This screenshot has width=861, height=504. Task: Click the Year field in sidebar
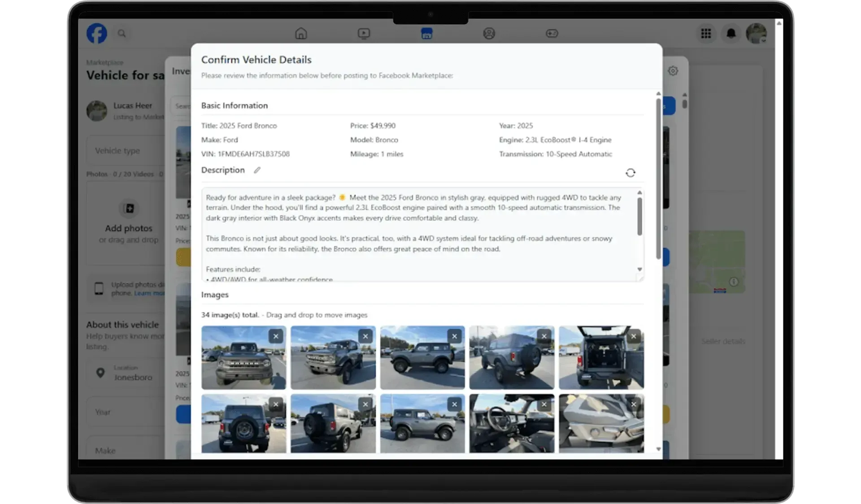click(x=126, y=412)
